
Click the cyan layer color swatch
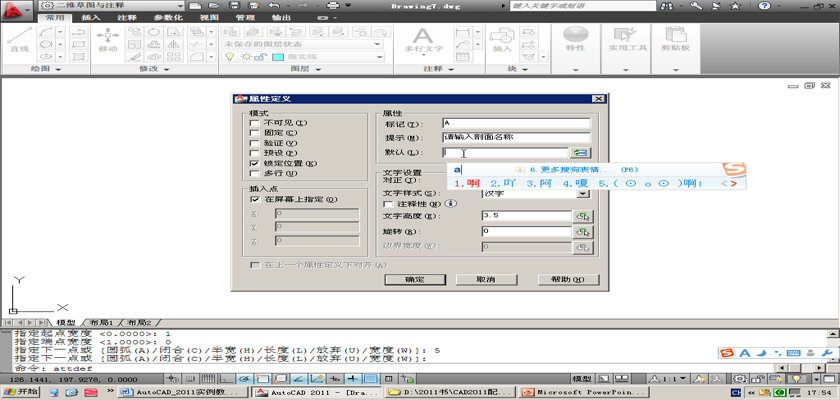coord(278,57)
